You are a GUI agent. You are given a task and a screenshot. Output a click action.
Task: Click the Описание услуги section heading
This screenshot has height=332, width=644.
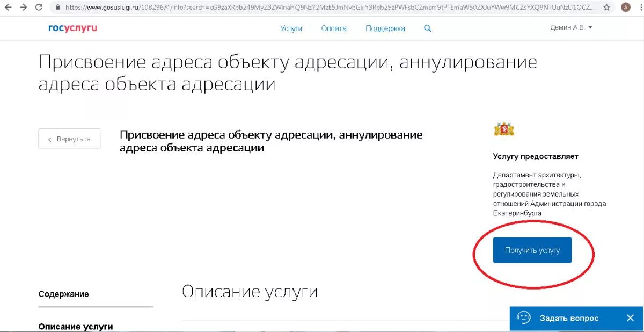pos(250,292)
